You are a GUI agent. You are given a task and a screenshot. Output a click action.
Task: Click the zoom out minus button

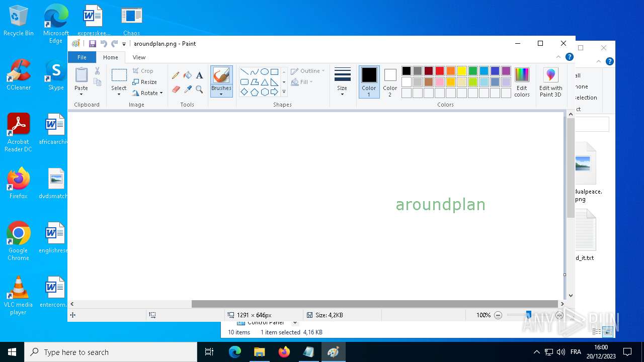498,315
